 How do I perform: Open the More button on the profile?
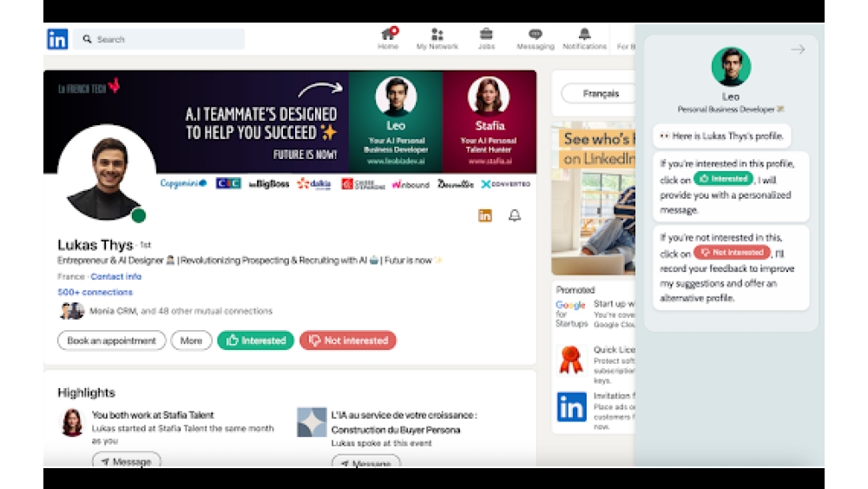191,340
